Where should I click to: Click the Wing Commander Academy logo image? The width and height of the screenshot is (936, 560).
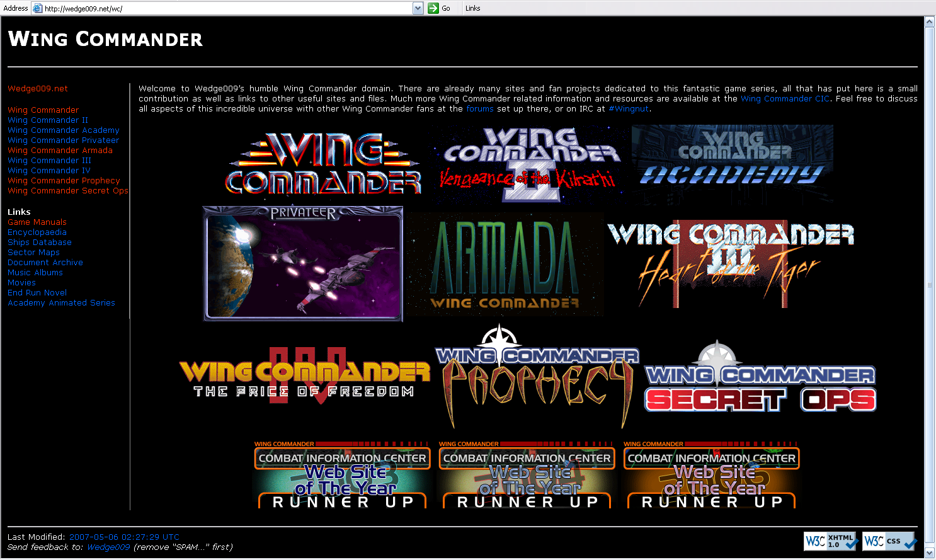click(x=732, y=163)
